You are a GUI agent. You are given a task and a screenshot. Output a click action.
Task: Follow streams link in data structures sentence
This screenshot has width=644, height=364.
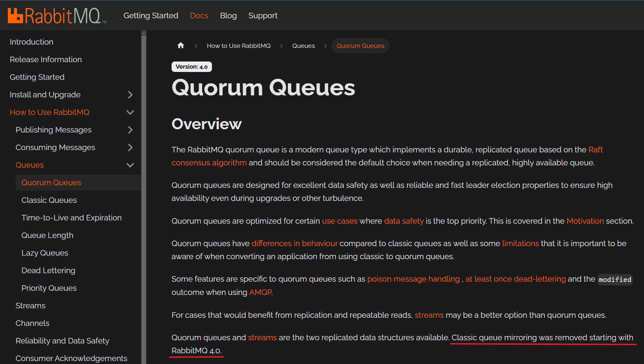262,338
